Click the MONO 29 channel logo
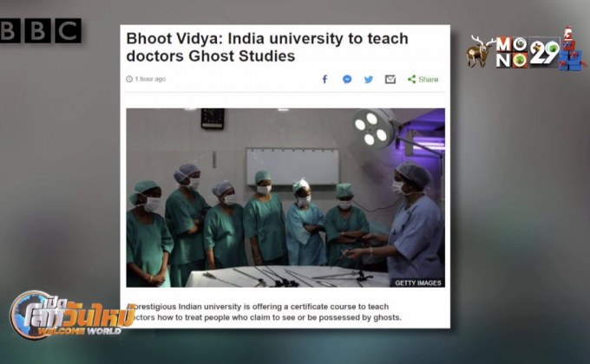 click(x=528, y=52)
